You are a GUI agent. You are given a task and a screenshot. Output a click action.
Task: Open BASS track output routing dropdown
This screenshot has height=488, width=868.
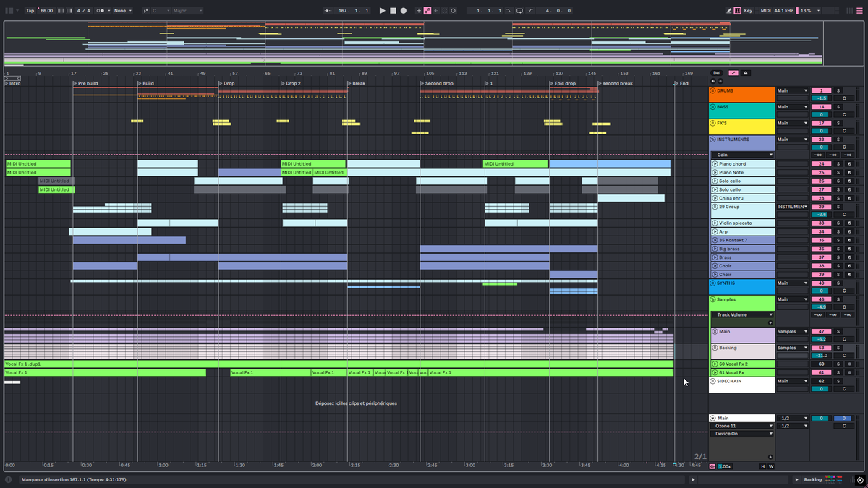[x=792, y=107]
